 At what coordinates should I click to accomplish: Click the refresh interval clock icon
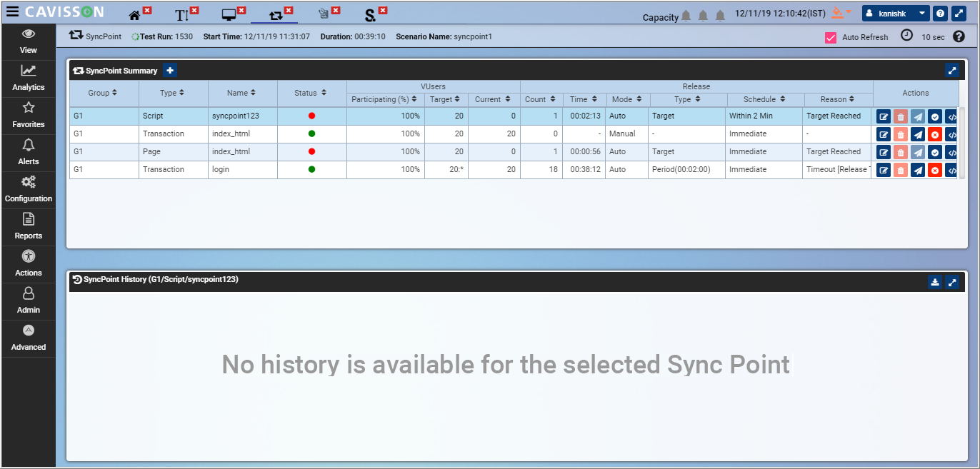[x=906, y=35]
